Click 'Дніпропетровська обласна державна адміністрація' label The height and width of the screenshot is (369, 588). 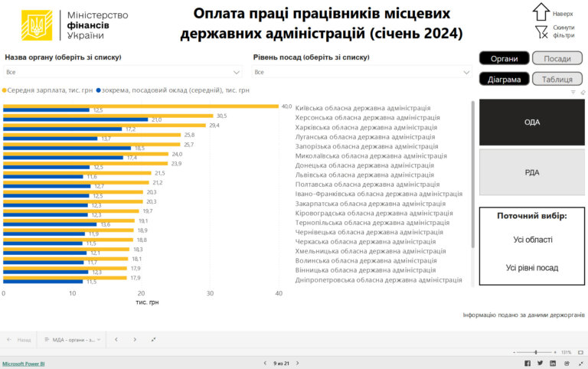pos(378,279)
